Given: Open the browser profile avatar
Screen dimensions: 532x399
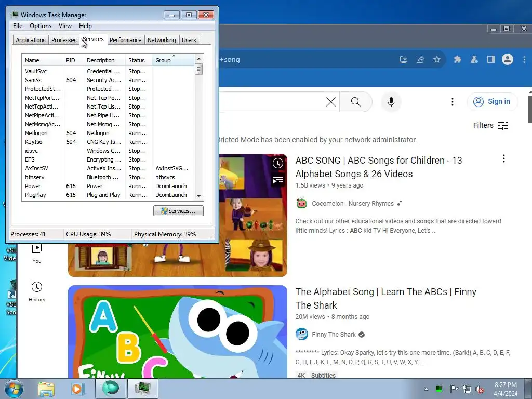Looking at the screenshot, I should (508, 59).
